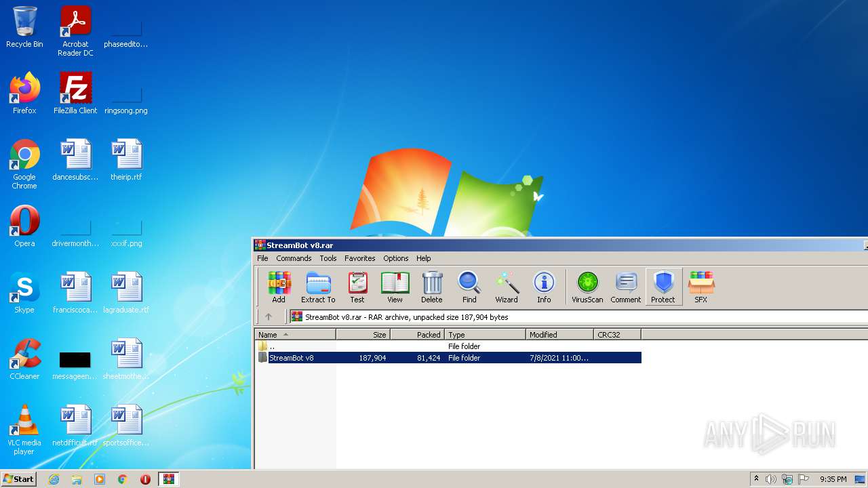Screen dimensions: 868x488
Task: Select the VLC media player shortcut
Action: 24,430
